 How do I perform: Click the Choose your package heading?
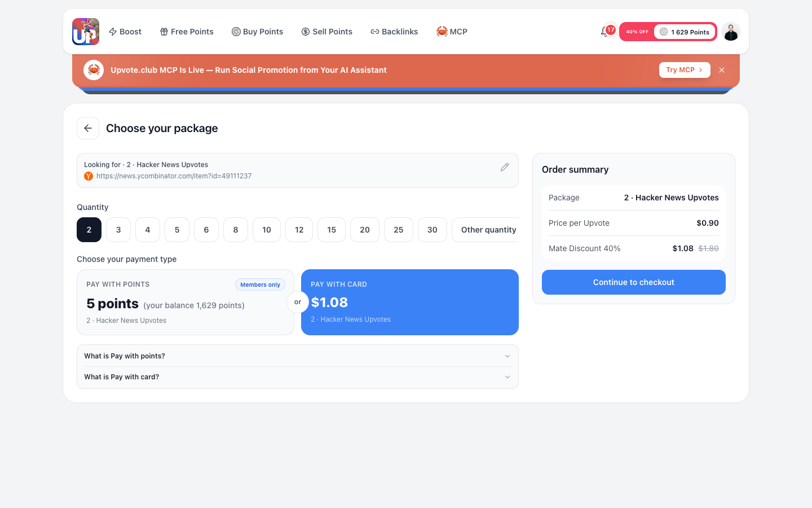(x=162, y=128)
